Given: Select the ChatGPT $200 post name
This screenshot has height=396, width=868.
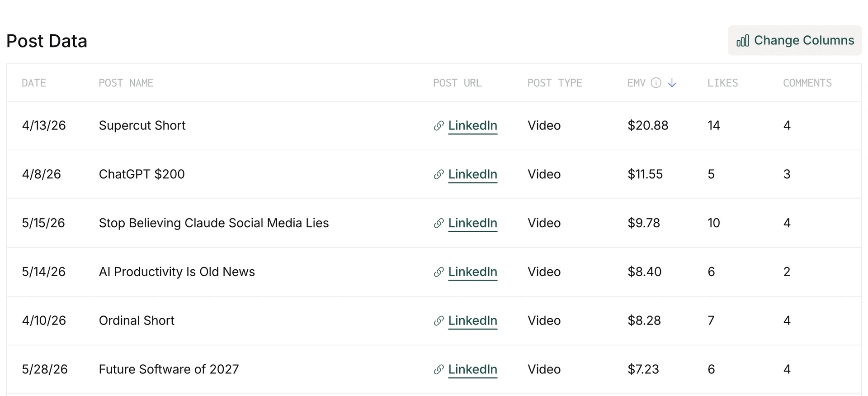Looking at the screenshot, I should coord(142,174).
